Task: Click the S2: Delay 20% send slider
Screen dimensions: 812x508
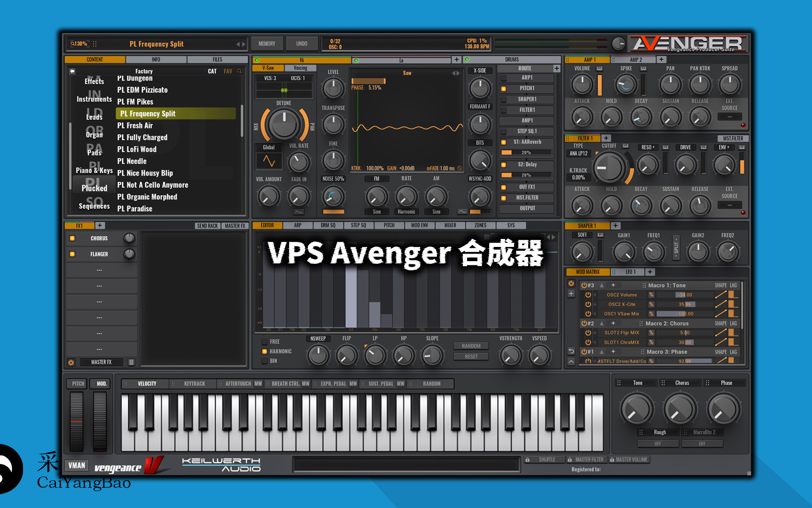Action: click(x=526, y=175)
